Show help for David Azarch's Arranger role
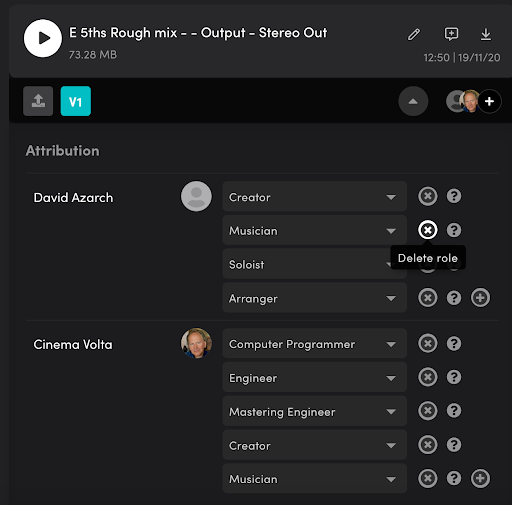 [x=454, y=298]
